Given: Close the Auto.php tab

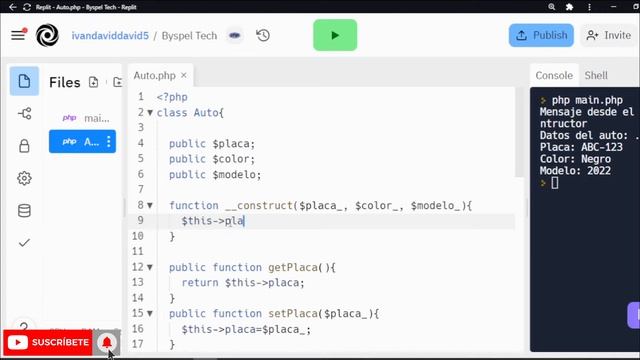Looking at the screenshot, I should (x=184, y=76).
